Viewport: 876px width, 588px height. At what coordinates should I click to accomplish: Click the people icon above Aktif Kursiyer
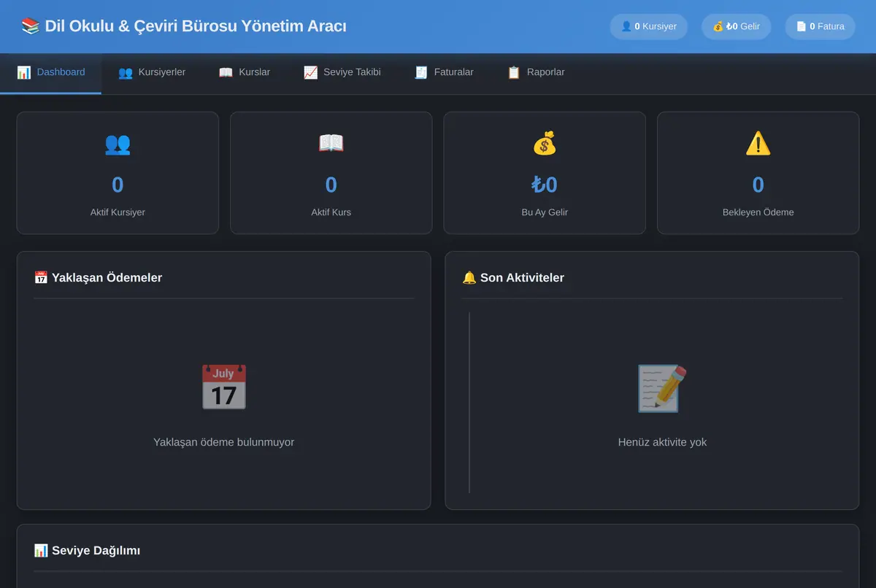pos(118,144)
